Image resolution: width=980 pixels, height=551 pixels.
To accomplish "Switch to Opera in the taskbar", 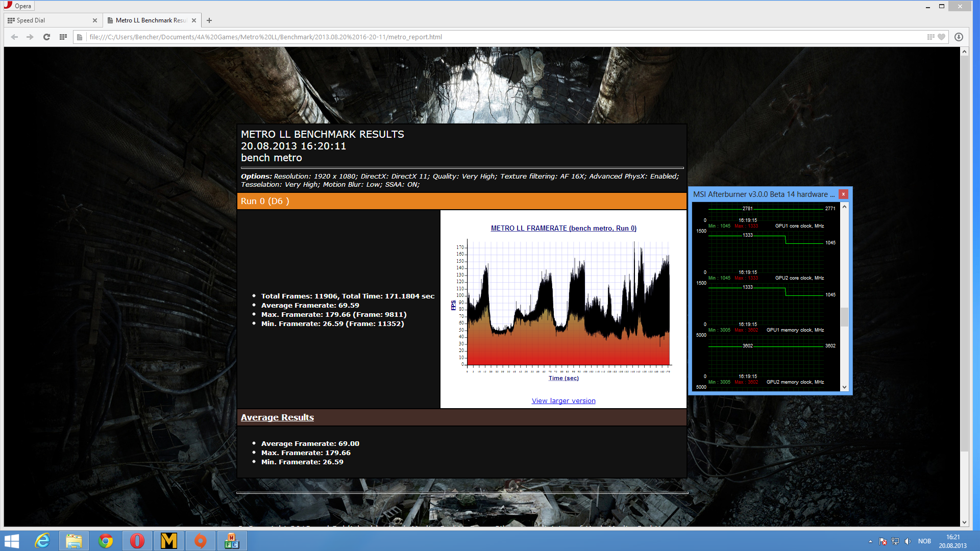I will (137, 541).
